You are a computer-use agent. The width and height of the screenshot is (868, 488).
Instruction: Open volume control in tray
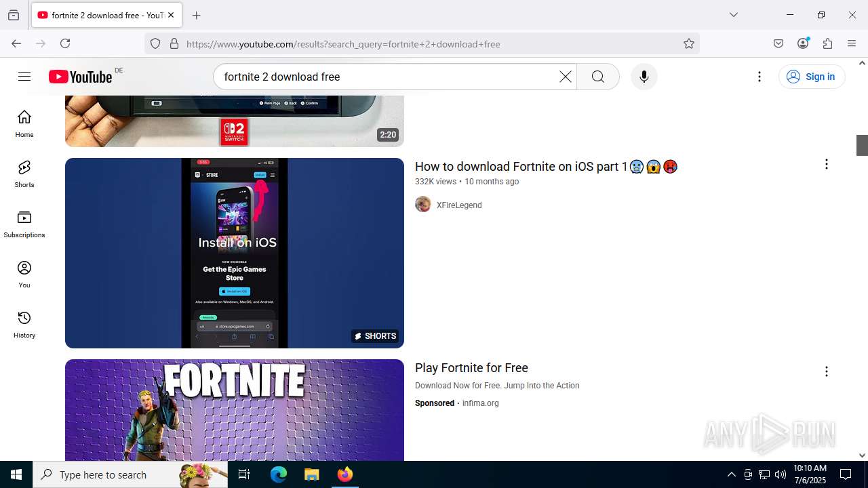(781, 474)
